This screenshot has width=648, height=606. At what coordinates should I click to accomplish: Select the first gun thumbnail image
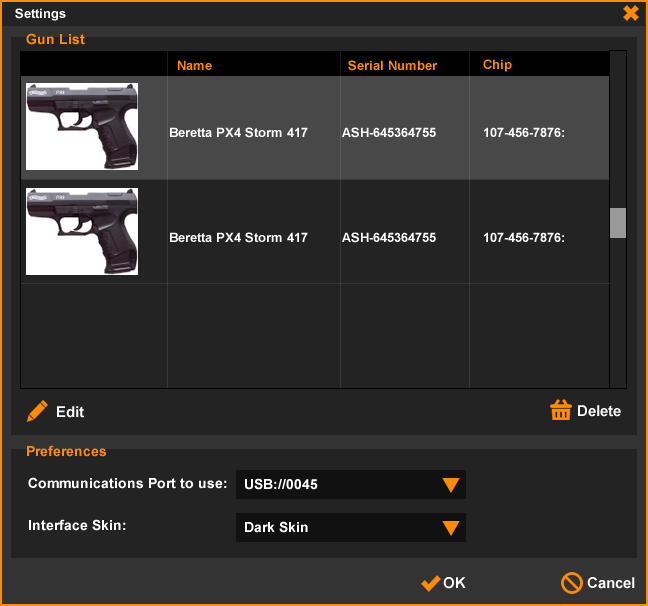pyautogui.click(x=82, y=126)
